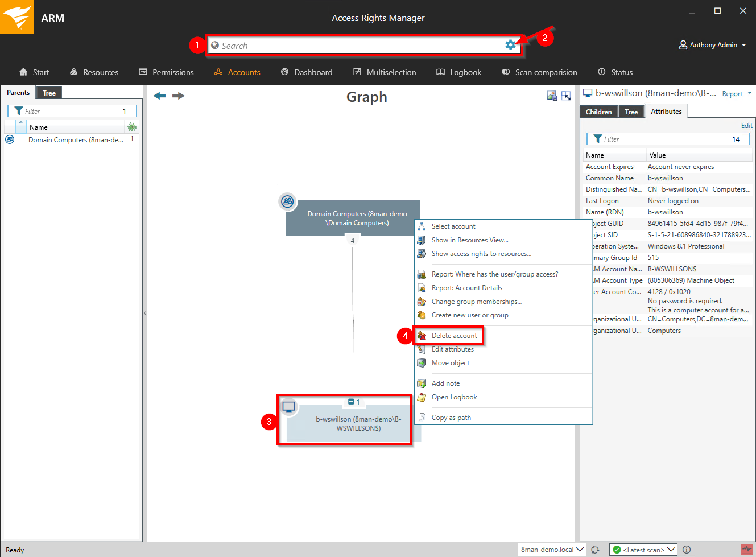Viewport: 756px width, 557px height.
Task: Click into the top Search field
Action: tap(358, 46)
